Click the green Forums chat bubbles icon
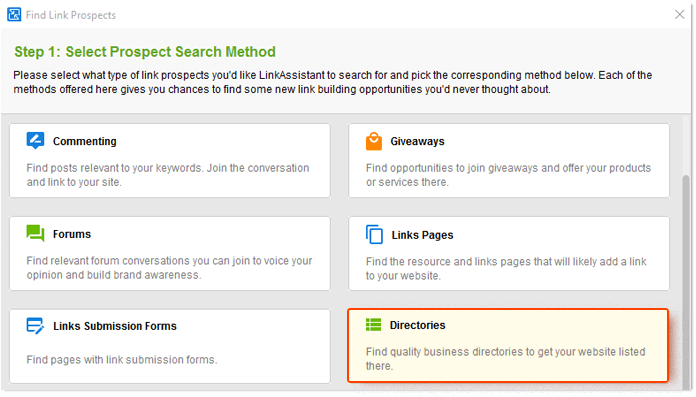The width and height of the screenshot is (696, 397). coord(35,233)
